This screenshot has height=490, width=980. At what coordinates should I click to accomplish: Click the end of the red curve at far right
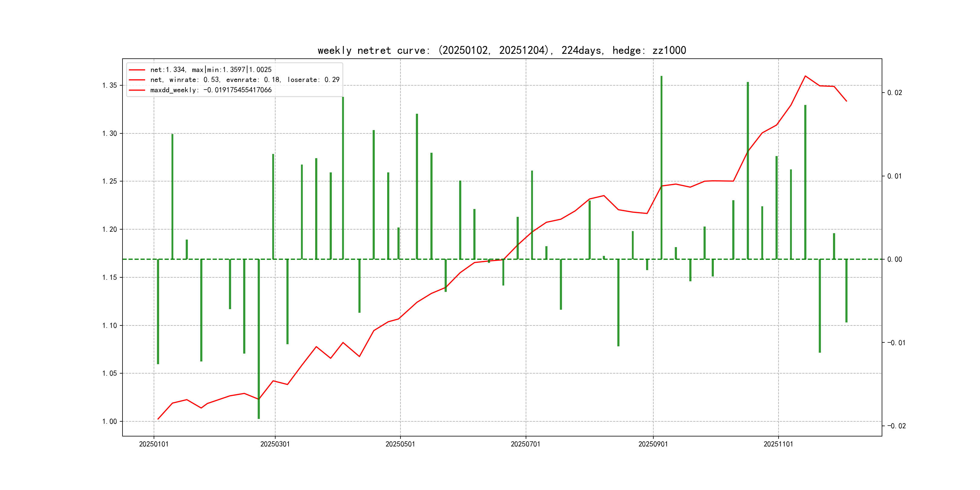(847, 101)
